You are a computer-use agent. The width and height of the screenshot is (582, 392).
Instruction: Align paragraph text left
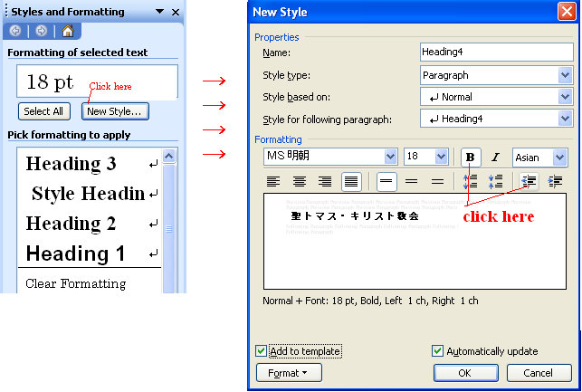pyautogui.click(x=272, y=182)
